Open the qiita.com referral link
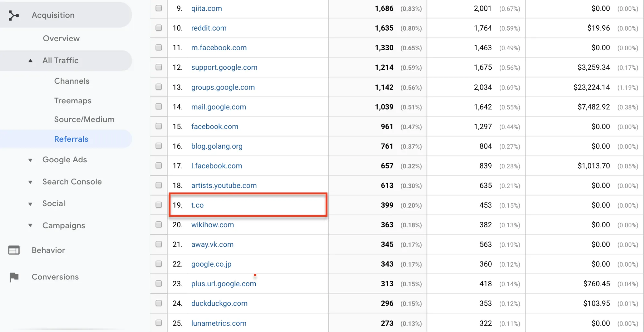 [207, 8]
